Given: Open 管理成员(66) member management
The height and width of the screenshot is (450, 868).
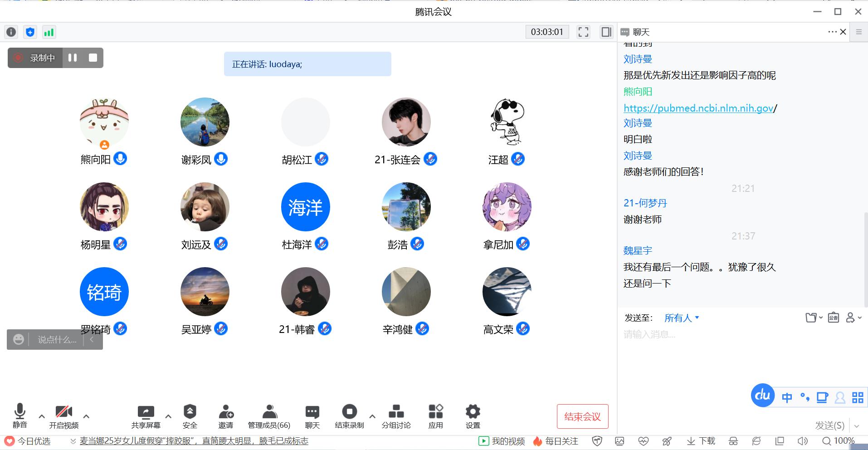Looking at the screenshot, I should [x=269, y=412].
